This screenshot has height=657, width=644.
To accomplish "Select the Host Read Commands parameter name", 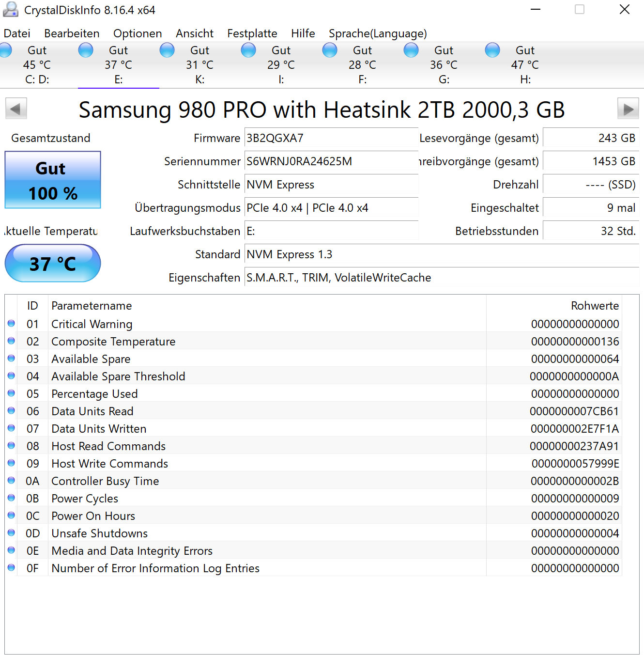I will pos(108,446).
